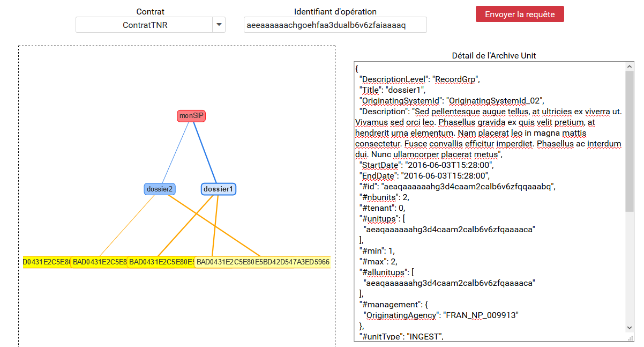
Task: Click the thin blue edge from monSIP to dossier2
Action: pyautogui.click(x=176, y=152)
